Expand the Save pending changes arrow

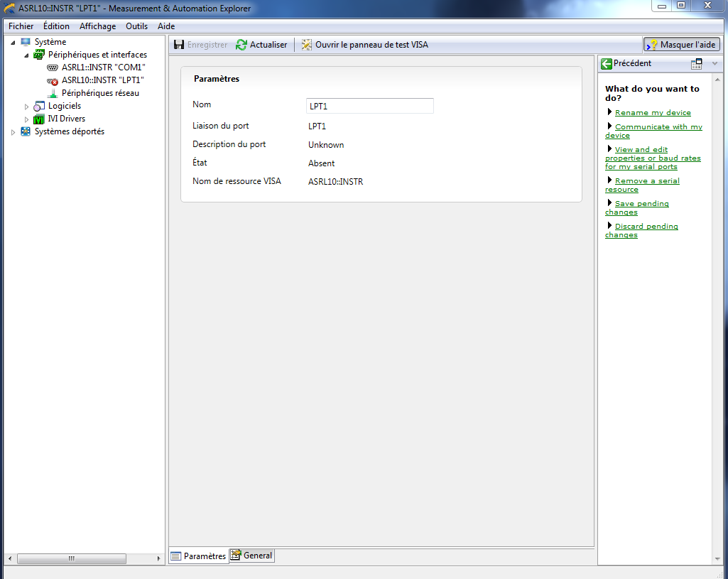tap(609, 203)
